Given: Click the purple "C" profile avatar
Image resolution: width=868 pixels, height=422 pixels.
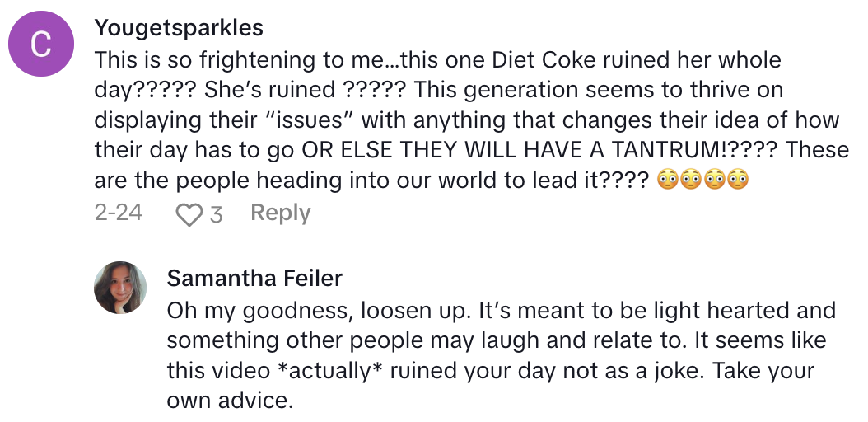Looking at the screenshot, I should tap(41, 46).
